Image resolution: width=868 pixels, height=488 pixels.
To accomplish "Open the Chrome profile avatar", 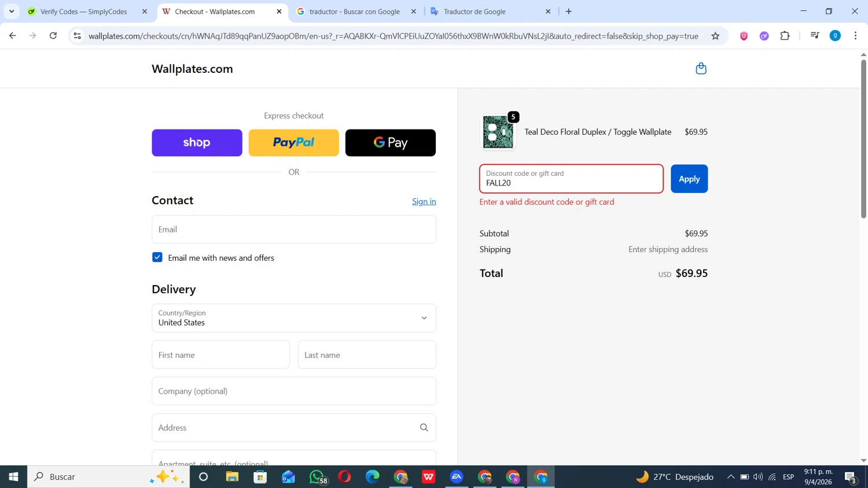I will click(835, 36).
